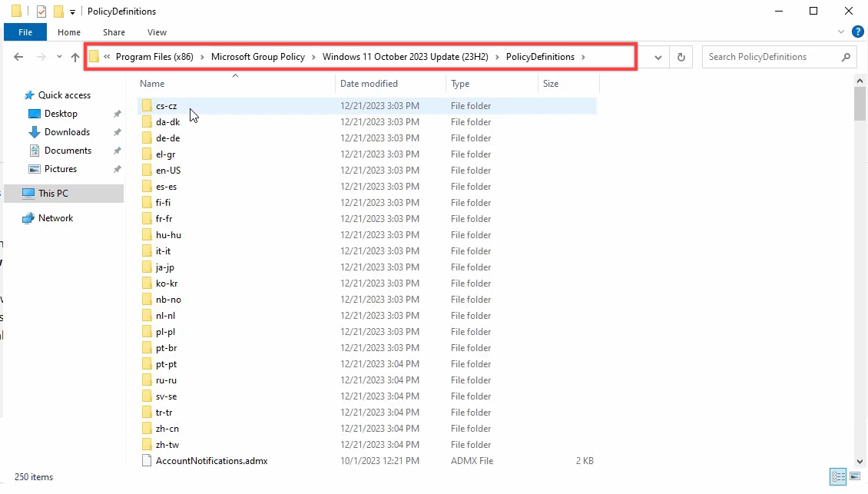Image resolution: width=868 pixels, height=494 pixels.
Task: Select the de-de folder icon
Action: pos(147,138)
